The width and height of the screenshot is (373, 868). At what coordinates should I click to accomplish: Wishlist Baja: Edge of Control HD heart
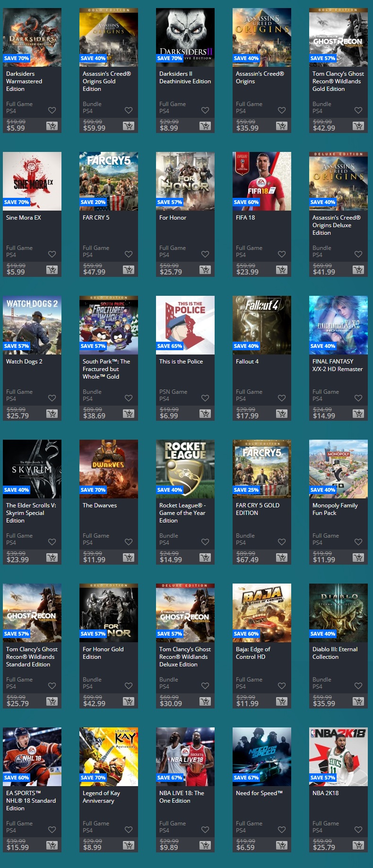coord(282,686)
